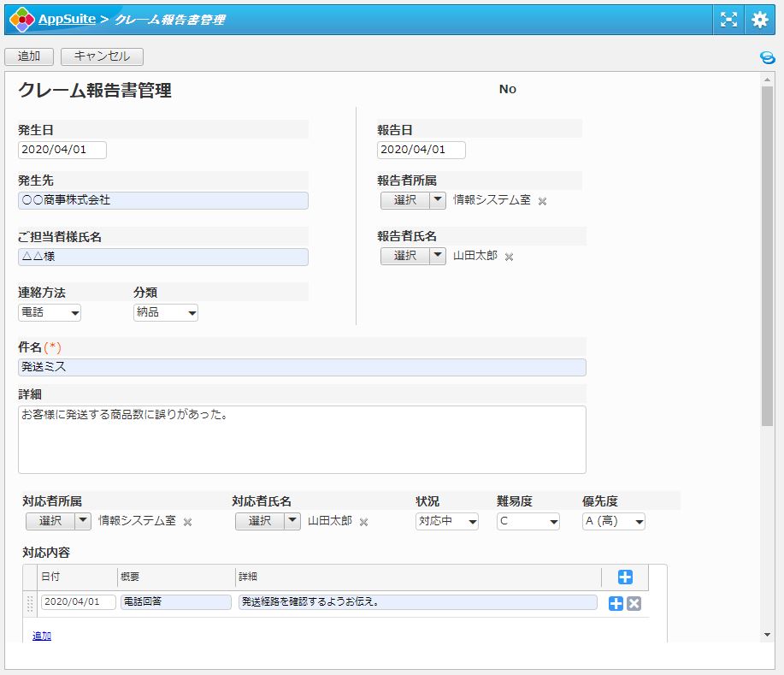Delete the 電話回答 row with X icon

coord(634,603)
